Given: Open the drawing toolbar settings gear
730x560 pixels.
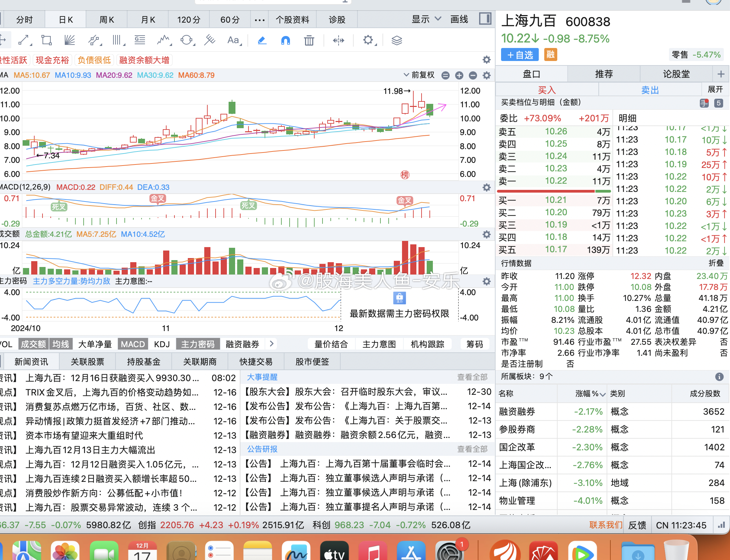Looking at the screenshot, I should (369, 40).
